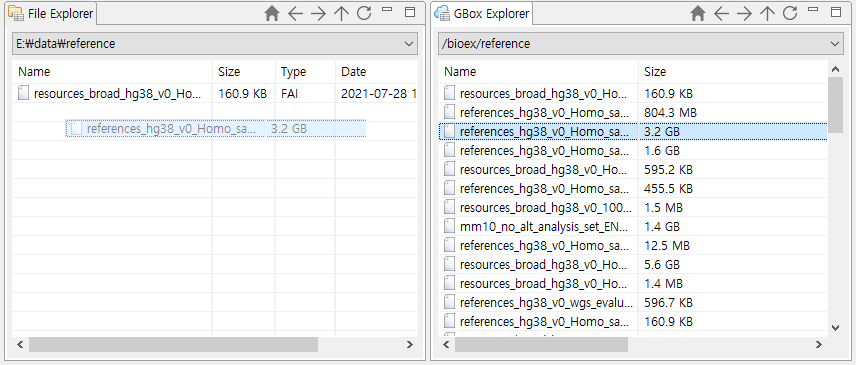Go up a folder in File Explorer
The height and width of the screenshot is (365, 856).
[341, 14]
